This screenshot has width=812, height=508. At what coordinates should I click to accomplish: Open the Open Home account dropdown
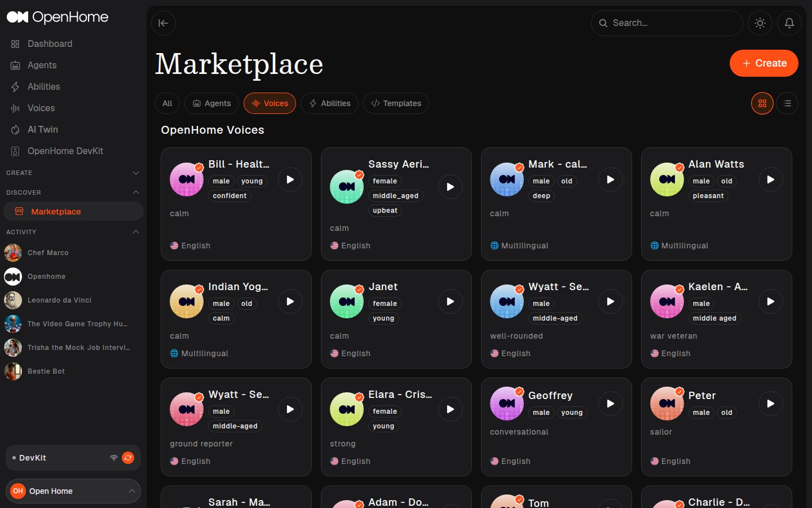tap(73, 491)
